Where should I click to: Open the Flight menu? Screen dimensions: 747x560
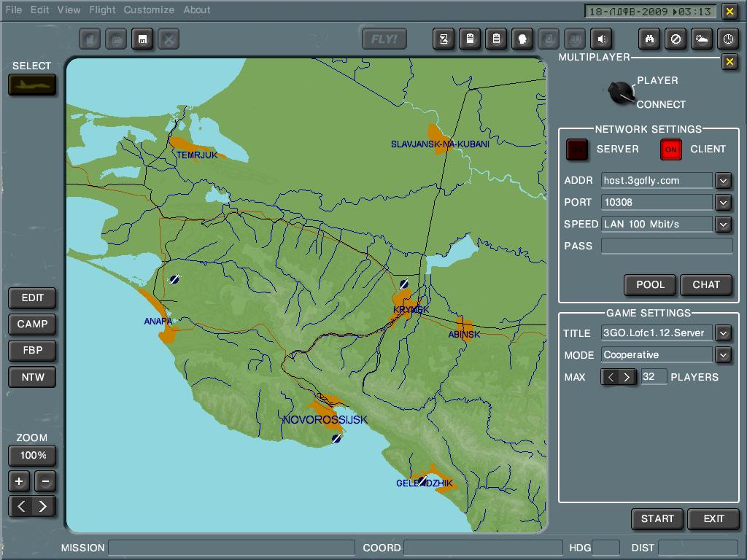pyautogui.click(x=102, y=10)
